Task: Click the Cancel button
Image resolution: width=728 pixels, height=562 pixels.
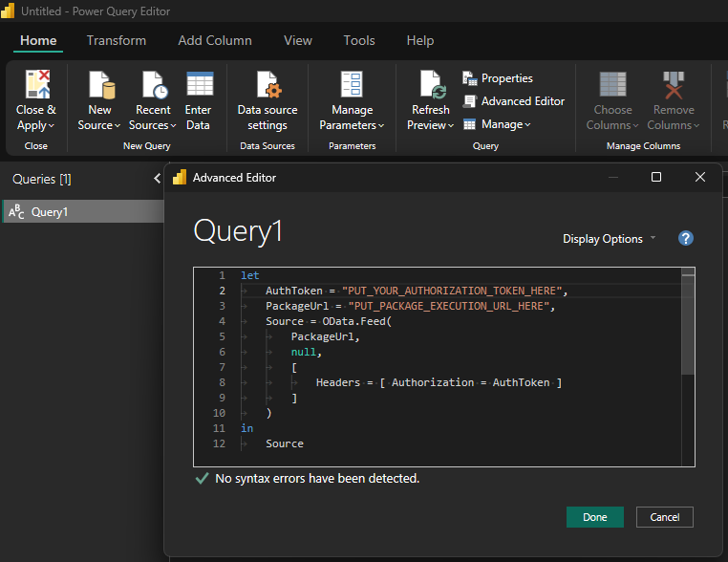Action: pyautogui.click(x=664, y=517)
